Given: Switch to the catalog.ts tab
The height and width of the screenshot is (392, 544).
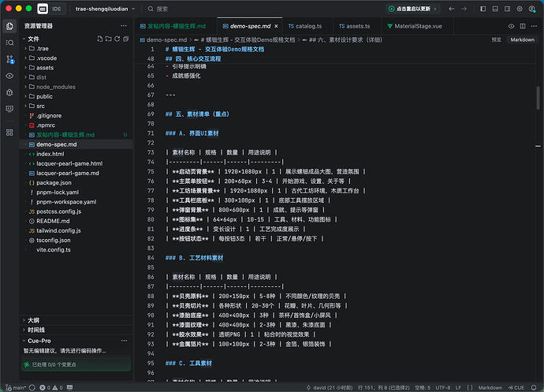Looking at the screenshot, I should click(305, 26).
